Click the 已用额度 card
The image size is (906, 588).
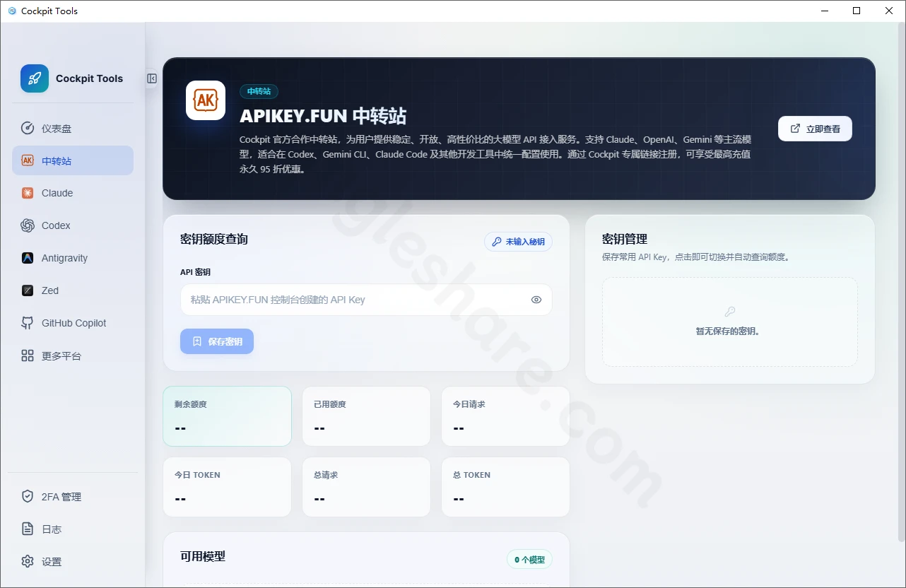[366, 416]
